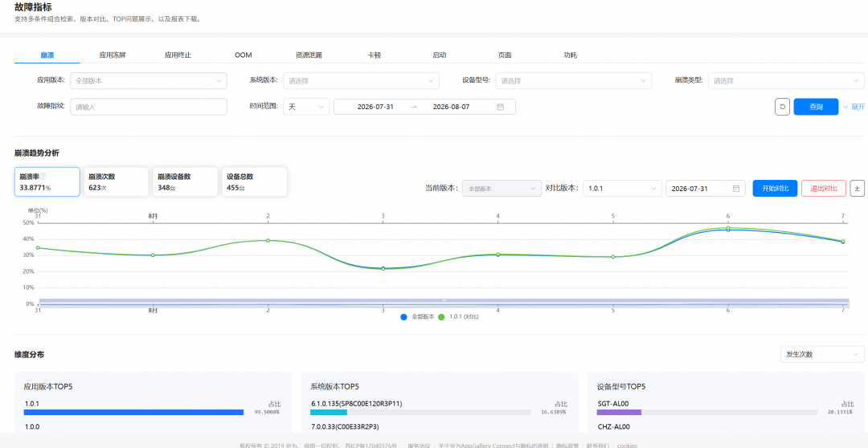Click the 1.0.0 app version label

31,427
